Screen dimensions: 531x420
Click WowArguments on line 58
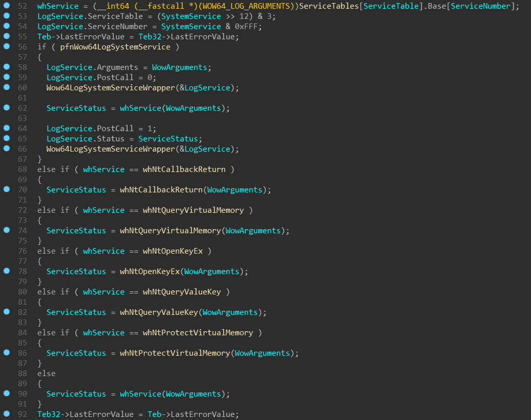(180, 67)
